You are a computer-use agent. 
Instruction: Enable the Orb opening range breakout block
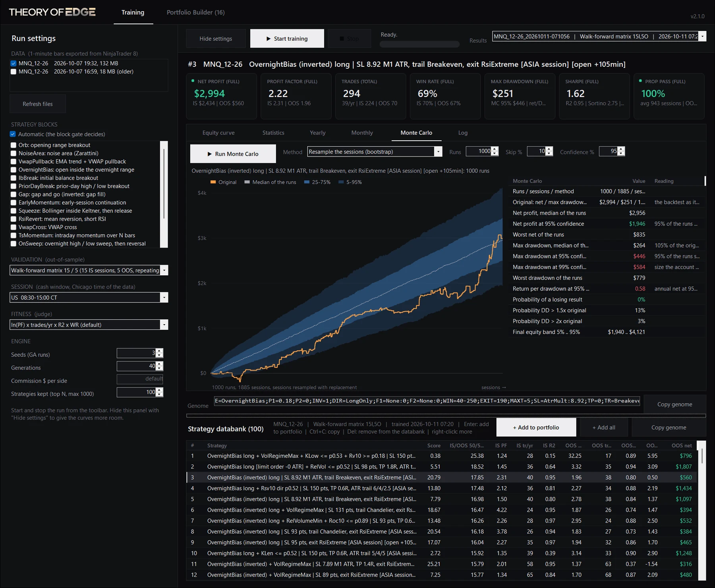tap(14, 145)
